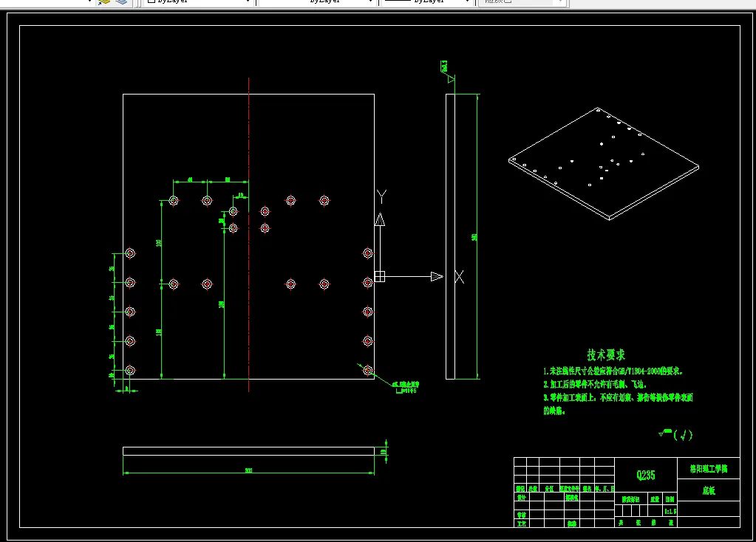Select the vertical 100 dimension near upper left holes
The width and height of the screenshot is (756, 542).
(159, 243)
